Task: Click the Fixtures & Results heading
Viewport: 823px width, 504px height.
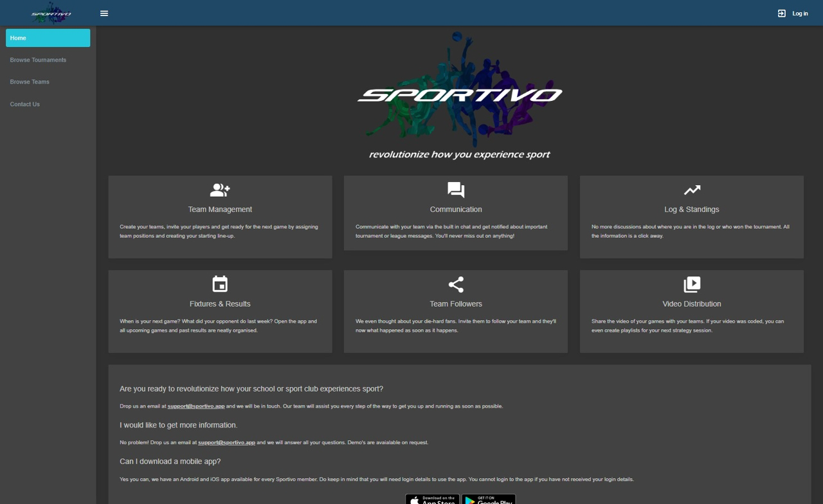Action: [220, 304]
